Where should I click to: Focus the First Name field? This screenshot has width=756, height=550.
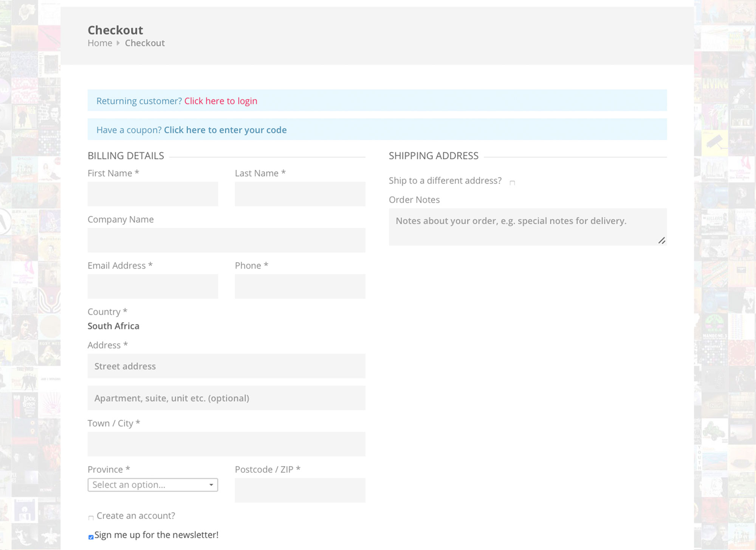point(153,194)
